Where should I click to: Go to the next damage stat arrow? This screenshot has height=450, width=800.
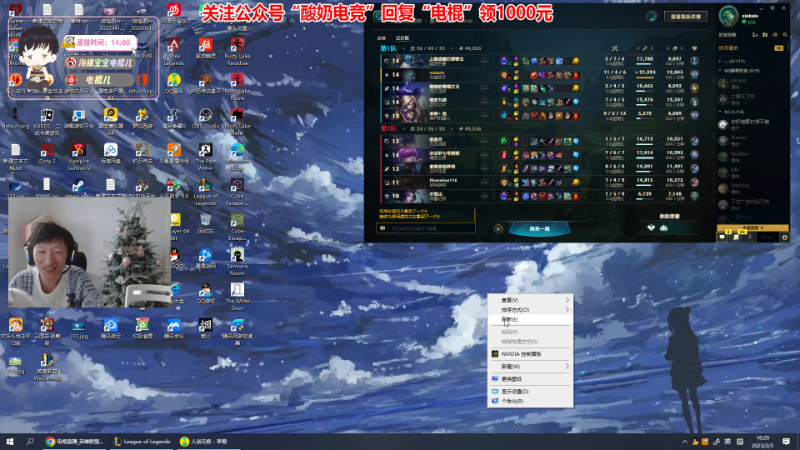coord(652,48)
